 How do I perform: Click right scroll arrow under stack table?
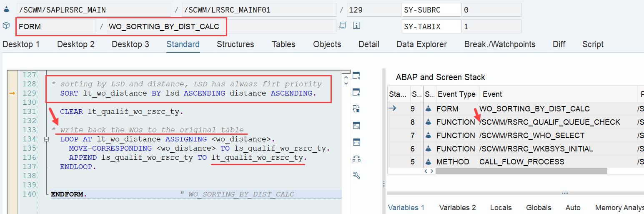(431, 171)
